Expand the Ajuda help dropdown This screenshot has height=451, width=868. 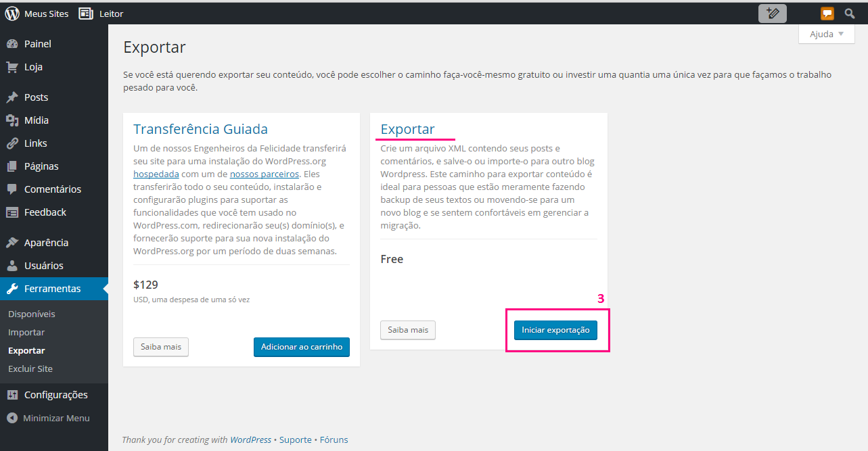pyautogui.click(x=827, y=34)
